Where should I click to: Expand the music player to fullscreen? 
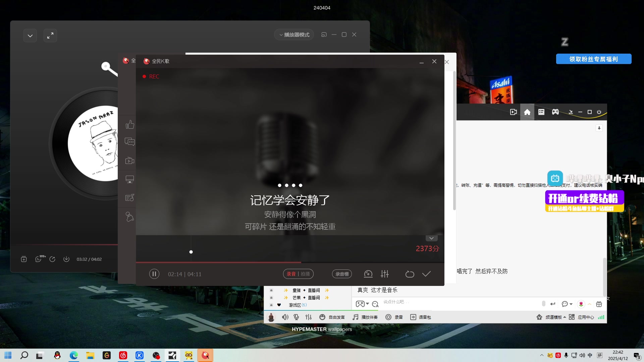pyautogui.click(x=50, y=36)
